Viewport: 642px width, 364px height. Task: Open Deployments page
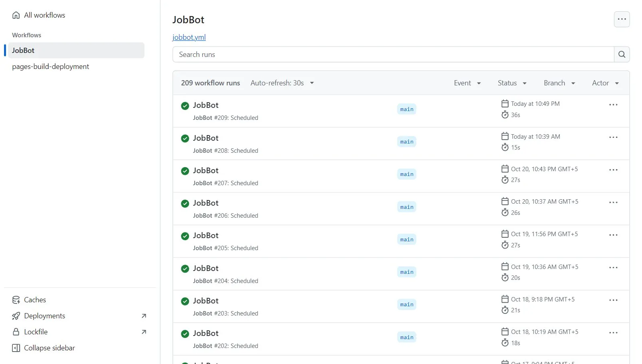point(45,316)
